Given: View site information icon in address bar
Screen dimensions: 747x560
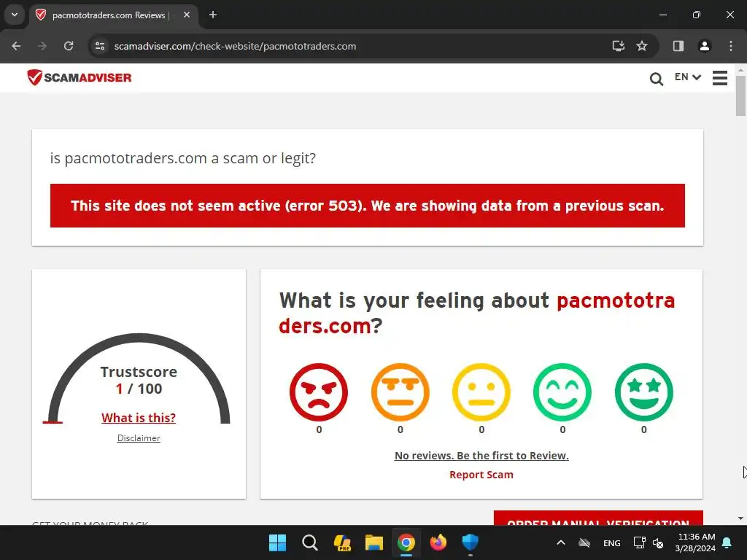Looking at the screenshot, I should click(x=100, y=46).
